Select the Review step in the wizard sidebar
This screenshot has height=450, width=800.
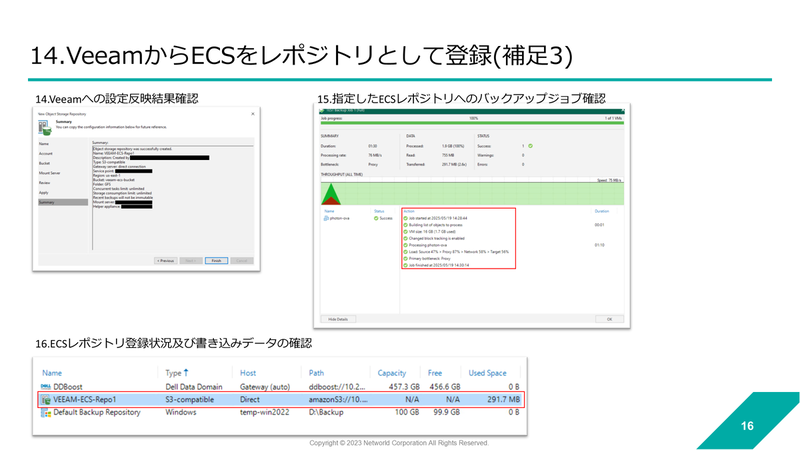[45, 183]
